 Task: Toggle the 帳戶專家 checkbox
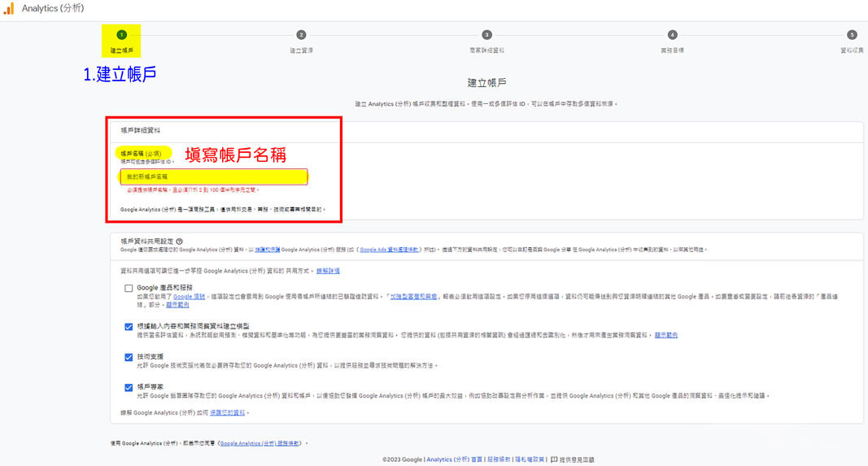click(x=129, y=387)
